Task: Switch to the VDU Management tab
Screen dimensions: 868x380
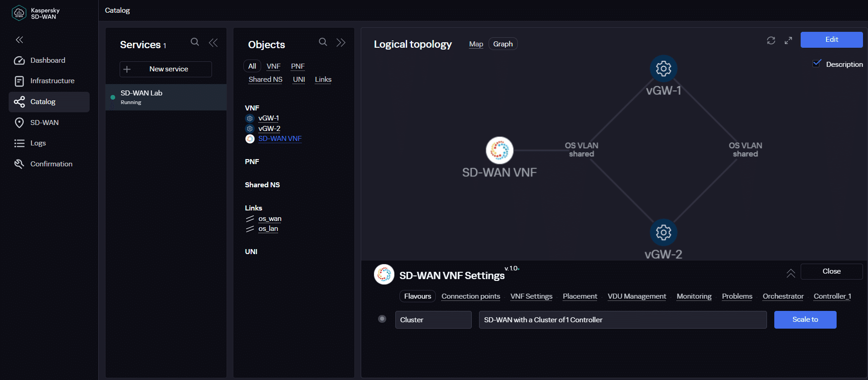Action: coord(636,296)
